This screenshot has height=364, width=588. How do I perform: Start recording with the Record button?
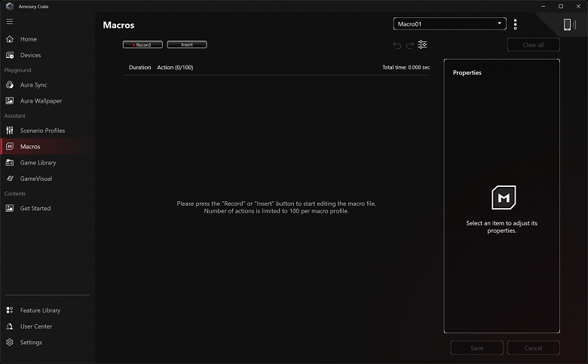coord(143,44)
